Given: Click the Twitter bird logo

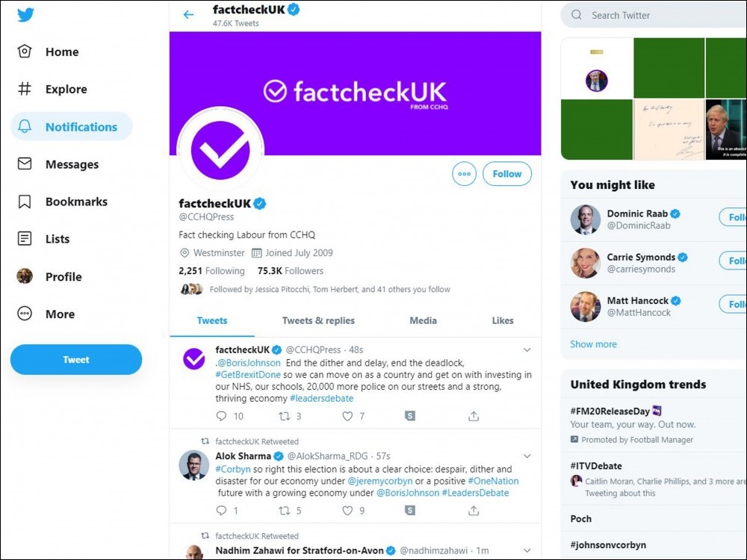Looking at the screenshot, I should pos(25,15).
